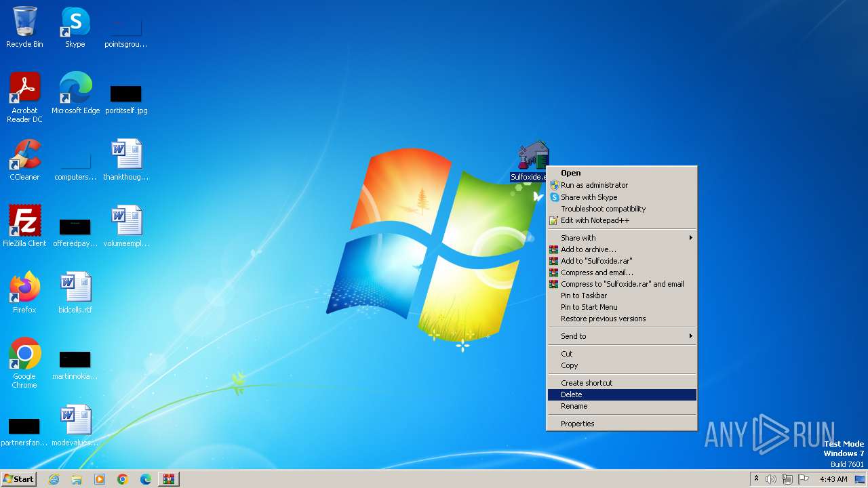
Task: Expand the Send to submenu
Action: pos(622,336)
